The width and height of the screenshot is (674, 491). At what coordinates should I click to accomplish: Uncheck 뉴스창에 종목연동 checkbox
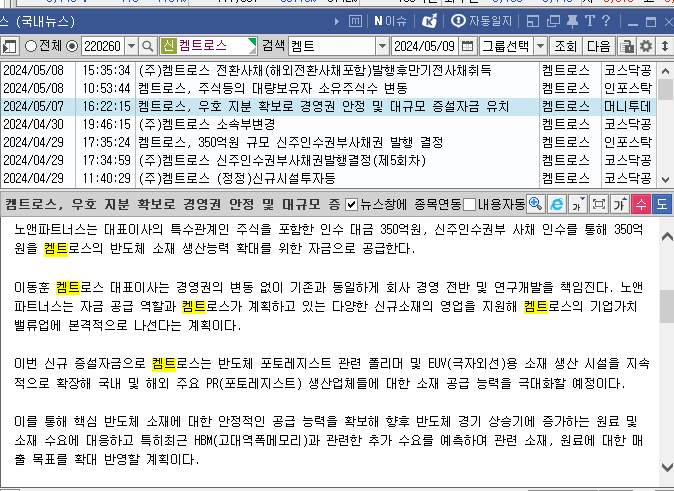pos(352,205)
